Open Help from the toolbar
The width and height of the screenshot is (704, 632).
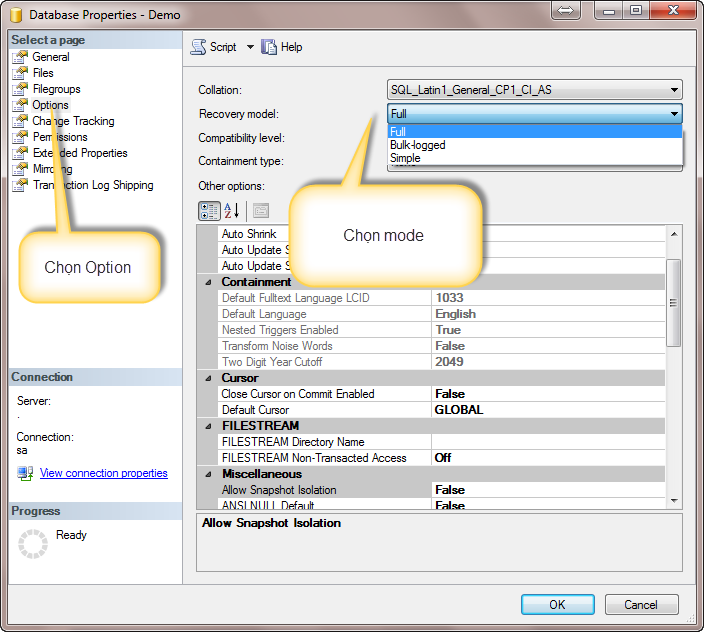(x=282, y=47)
